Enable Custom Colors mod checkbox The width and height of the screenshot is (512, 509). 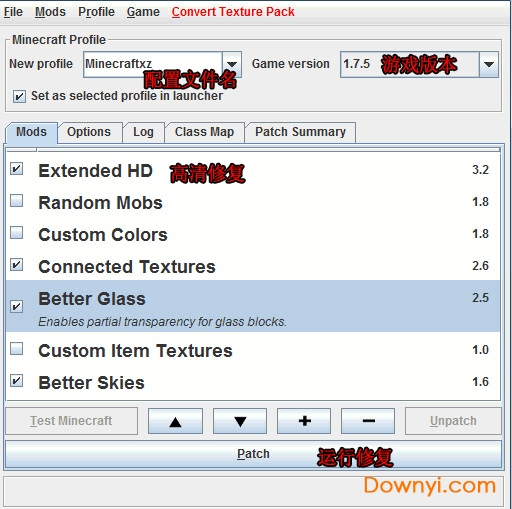[16, 233]
